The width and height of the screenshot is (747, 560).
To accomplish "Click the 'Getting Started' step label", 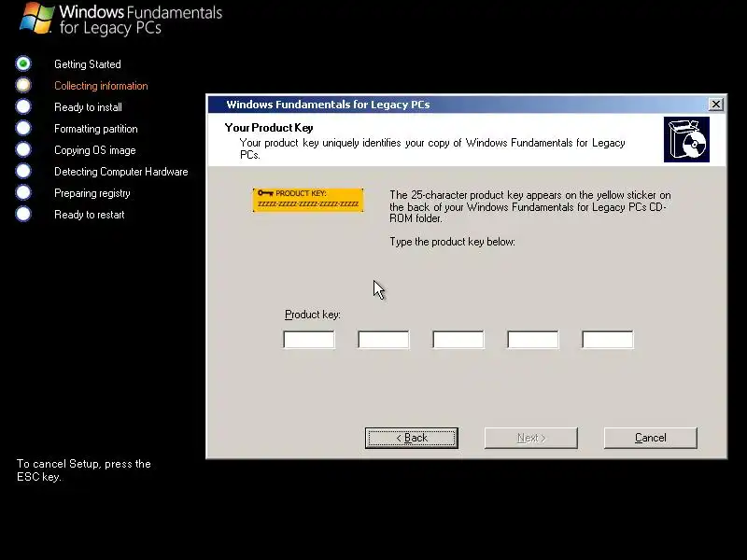I will (x=88, y=64).
